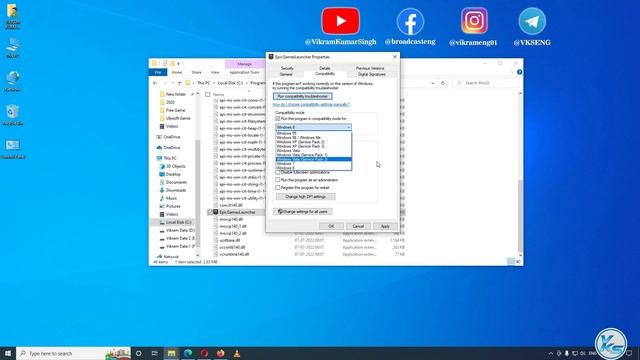This screenshot has height=360, width=640.
Task: Choose Windows 98 / Windows Me option
Action: click(x=313, y=138)
